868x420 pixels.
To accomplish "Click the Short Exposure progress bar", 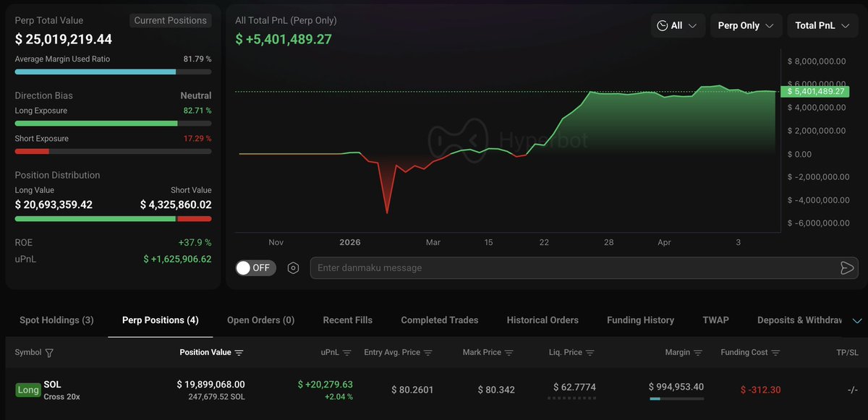I will [x=113, y=151].
